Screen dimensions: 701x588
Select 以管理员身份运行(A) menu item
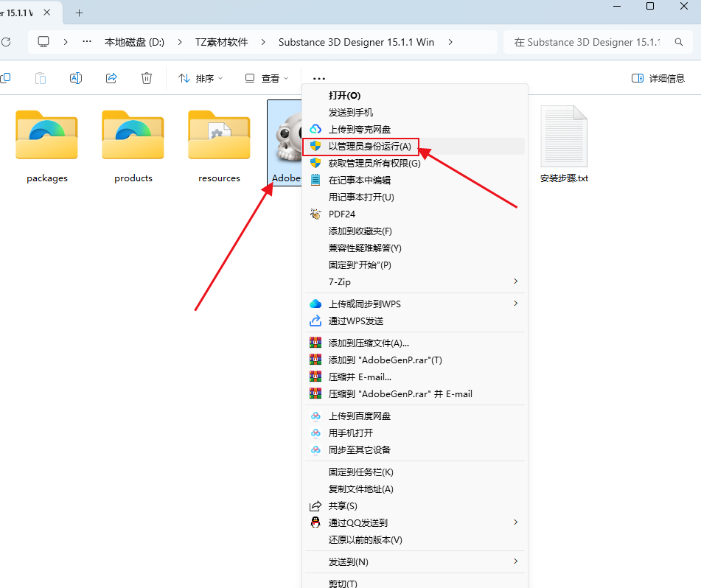415,147
